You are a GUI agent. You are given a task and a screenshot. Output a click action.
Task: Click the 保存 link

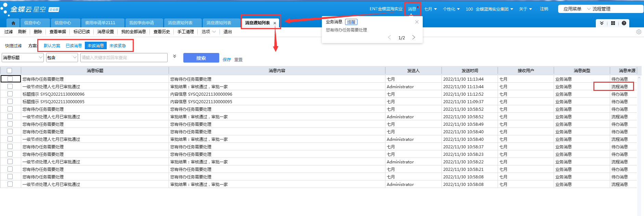click(x=227, y=59)
